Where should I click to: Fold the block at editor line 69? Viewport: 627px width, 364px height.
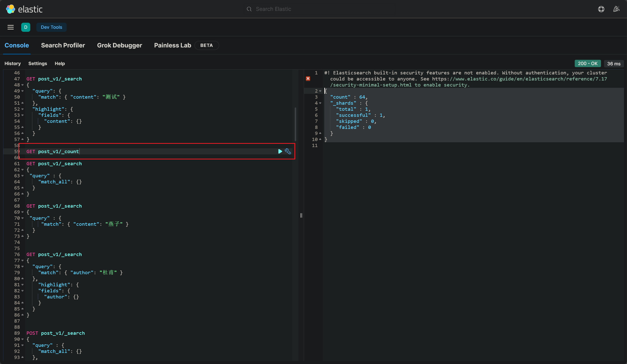tap(22, 212)
